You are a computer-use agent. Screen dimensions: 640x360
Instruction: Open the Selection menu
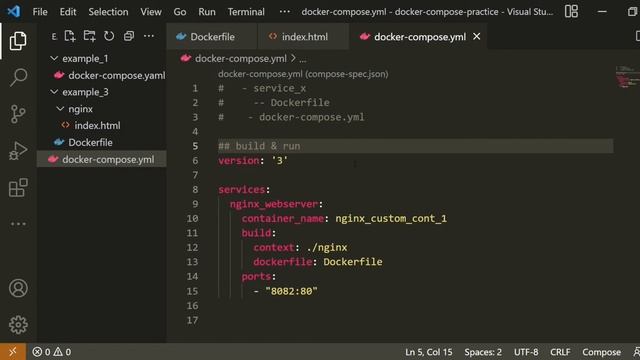(108, 12)
